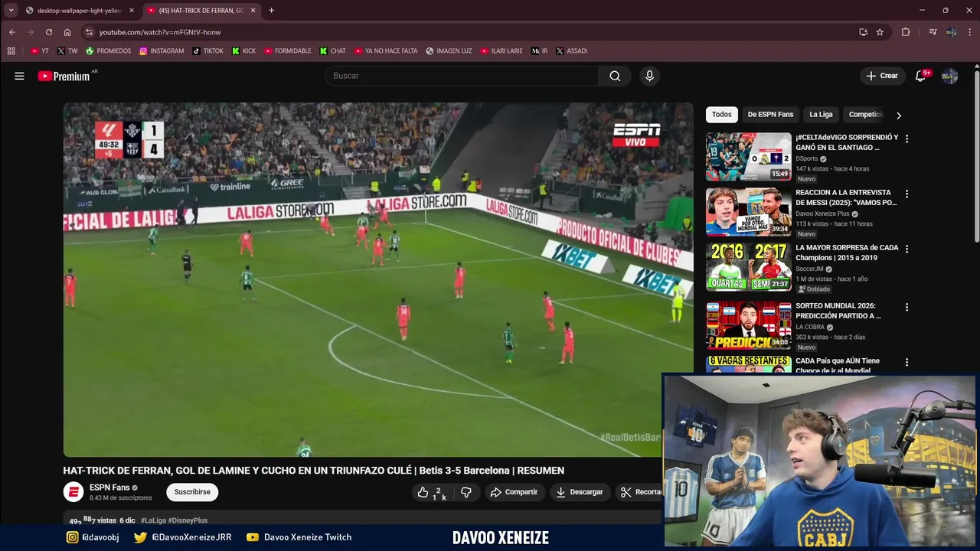Click the browser home icon
The image size is (980, 551).
67,32
